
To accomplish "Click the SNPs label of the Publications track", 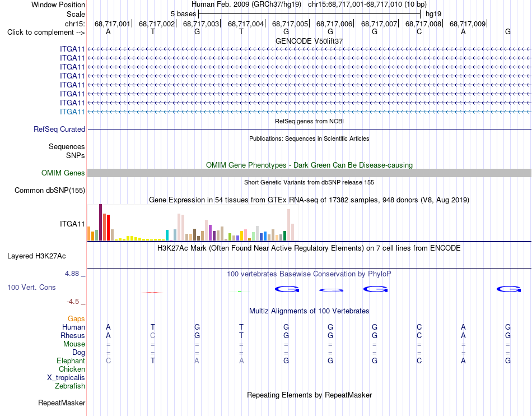I will (76, 155).
